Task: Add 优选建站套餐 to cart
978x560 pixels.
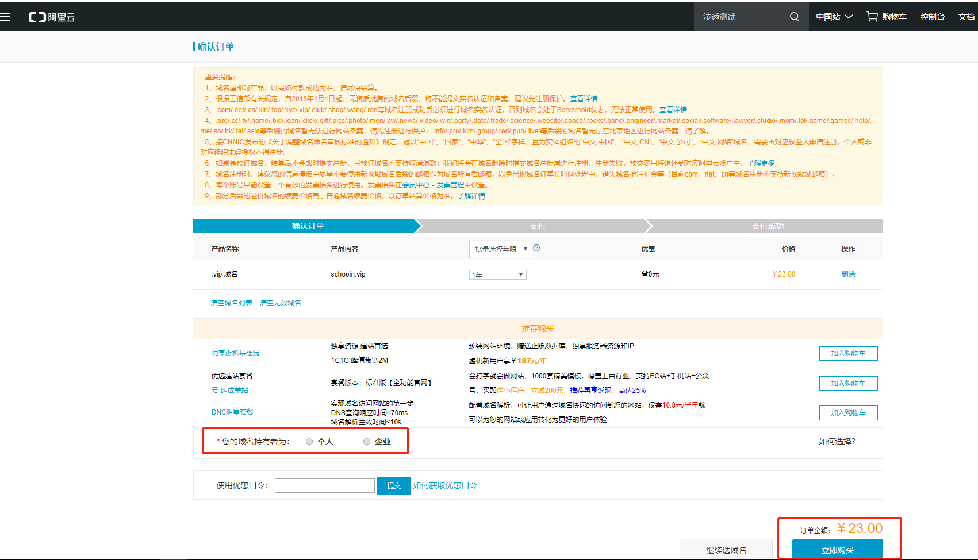Action: [848, 383]
